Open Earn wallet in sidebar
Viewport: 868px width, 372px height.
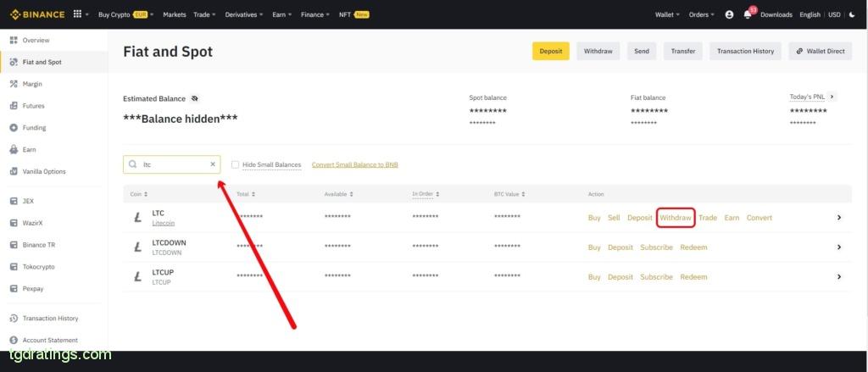[x=30, y=149]
